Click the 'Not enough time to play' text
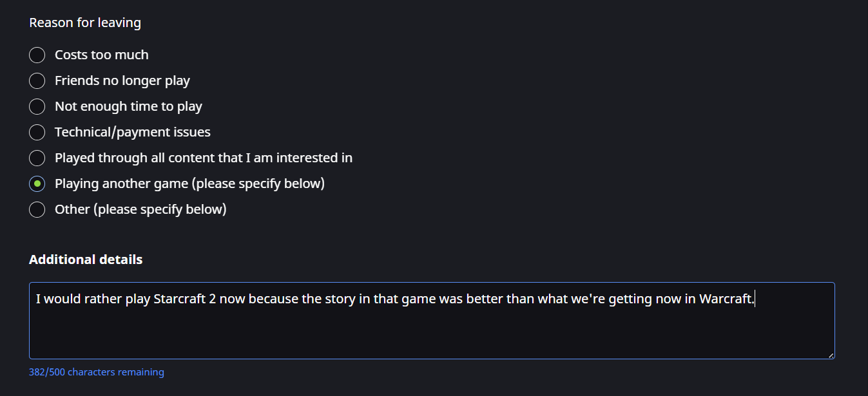 point(128,107)
